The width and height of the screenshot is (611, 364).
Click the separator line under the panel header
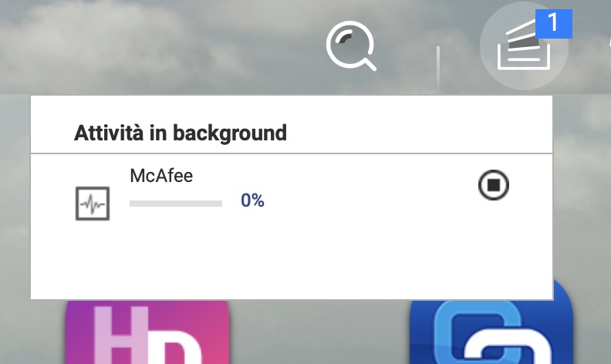pyautogui.click(x=292, y=153)
